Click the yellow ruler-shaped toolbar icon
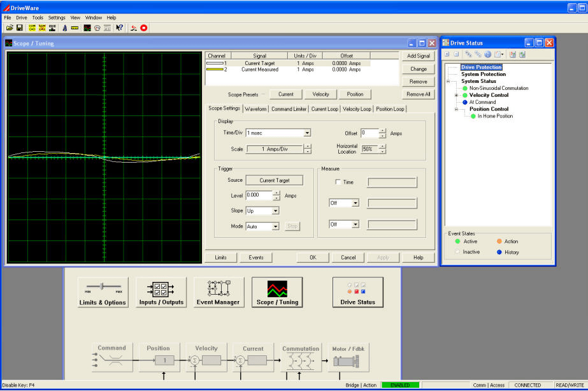The image size is (588, 391). (x=75, y=28)
